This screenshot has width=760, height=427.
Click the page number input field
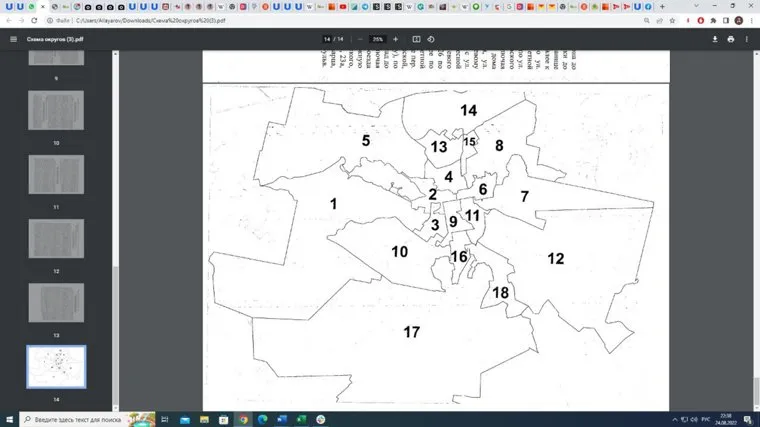click(x=327, y=39)
